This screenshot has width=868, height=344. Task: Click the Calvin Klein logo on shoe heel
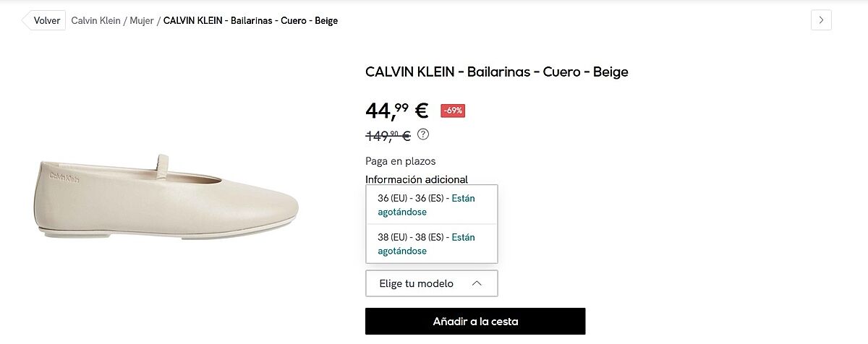coord(65,176)
